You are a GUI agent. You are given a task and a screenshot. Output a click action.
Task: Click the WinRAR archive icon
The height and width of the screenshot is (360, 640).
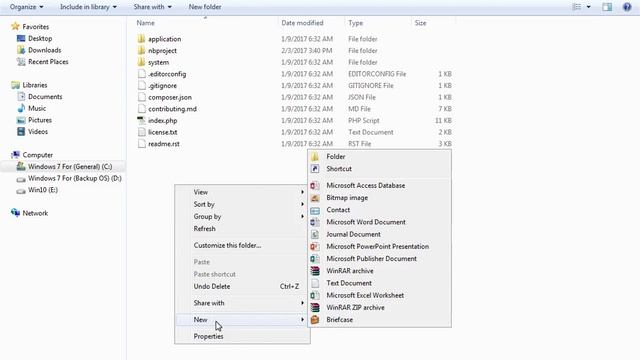315,271
